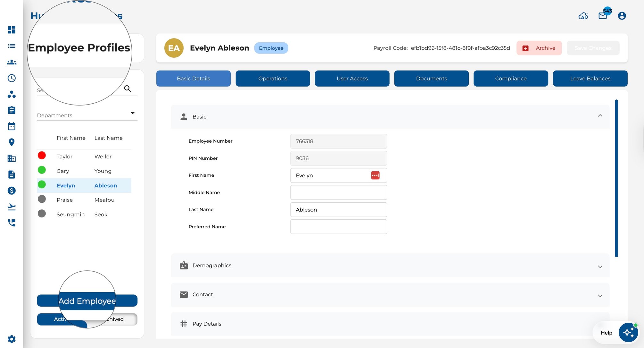Image resolution: width=644 pixels, height=348 pixels.
Task: Open the calendar sidebar icon
Action: click(x=12, y=126)
